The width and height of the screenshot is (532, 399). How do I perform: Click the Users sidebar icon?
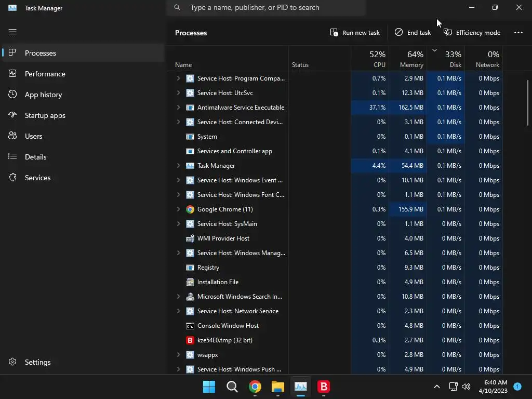tap(12, 136)
